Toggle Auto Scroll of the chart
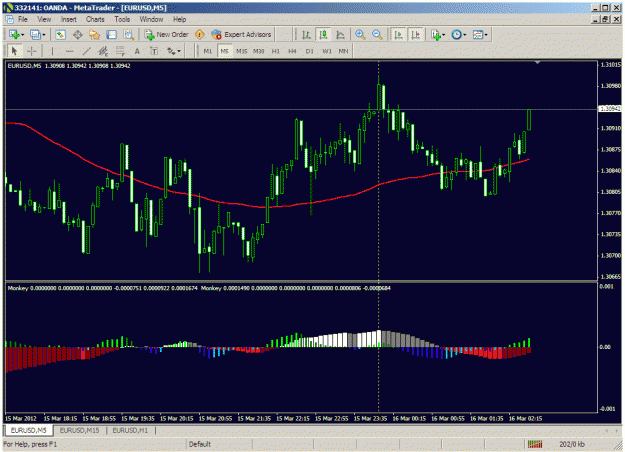 [x=398, y=35]
